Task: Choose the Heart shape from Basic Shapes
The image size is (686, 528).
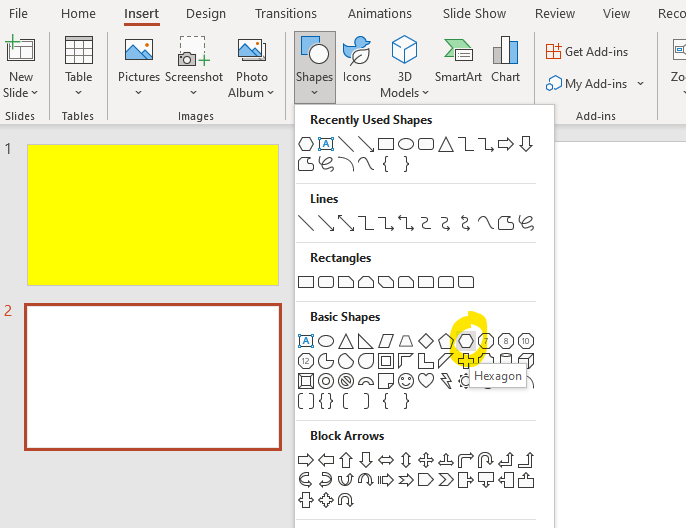Action: pos(426,381)
